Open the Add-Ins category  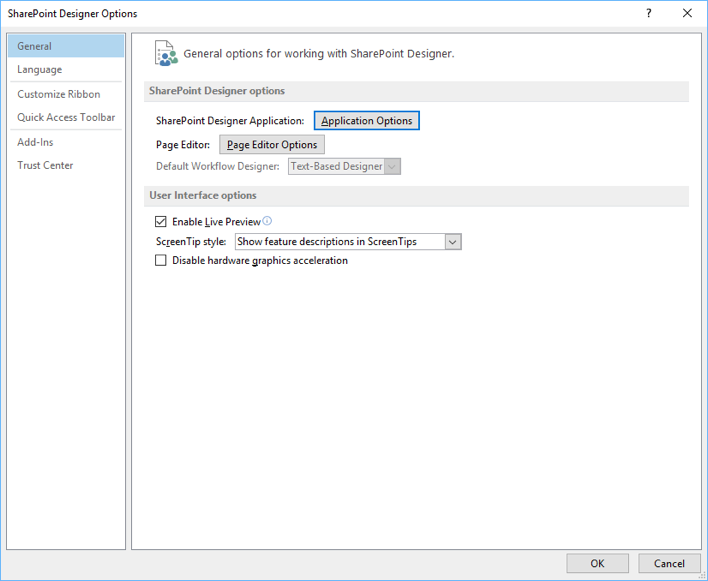coord(66,142)
